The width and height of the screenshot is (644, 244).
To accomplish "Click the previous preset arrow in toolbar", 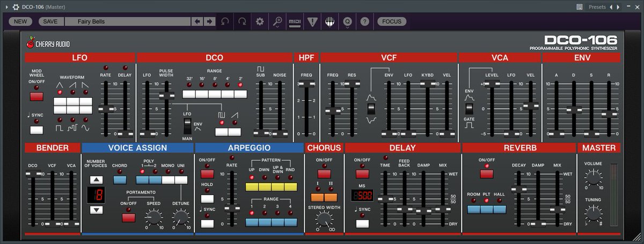I will pos(197,21).
